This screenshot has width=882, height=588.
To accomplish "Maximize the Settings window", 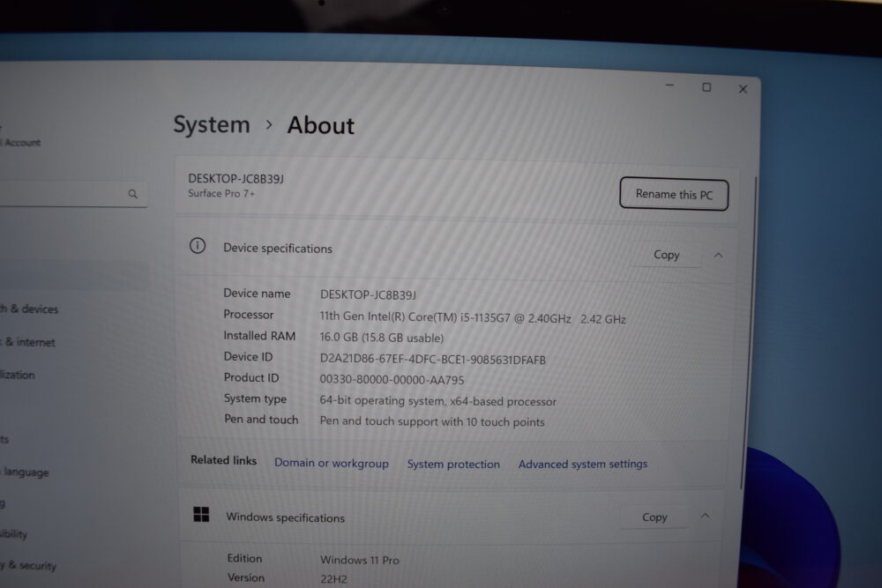I will pyautogui.click(x=706, y=87).
